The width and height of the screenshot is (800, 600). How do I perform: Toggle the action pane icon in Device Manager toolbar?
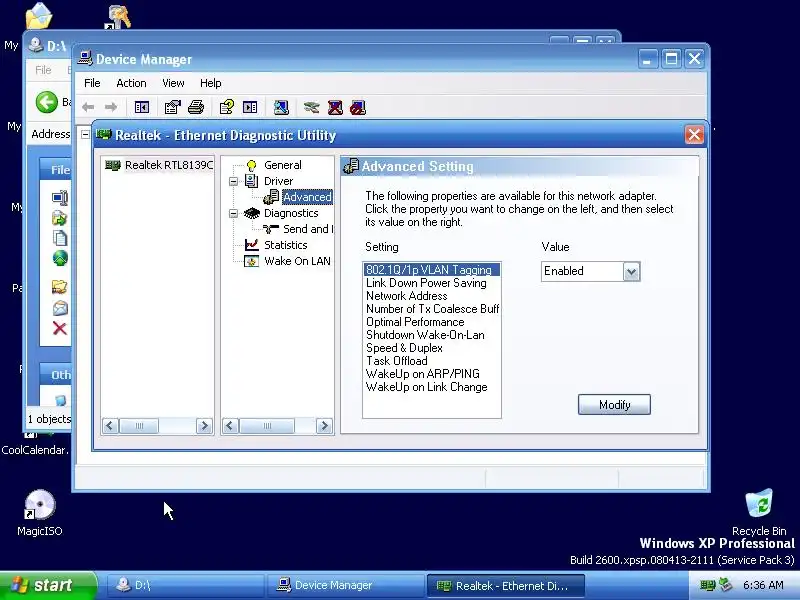250,107
